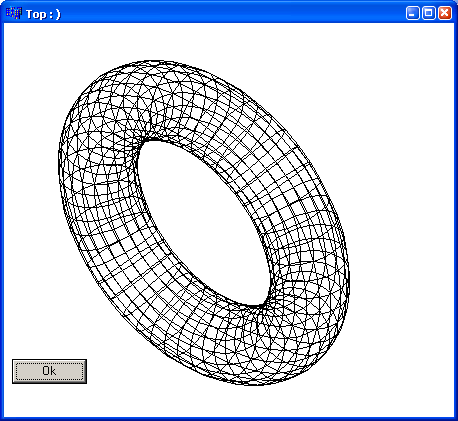Click the window's bottom blue border

(229, 419)
